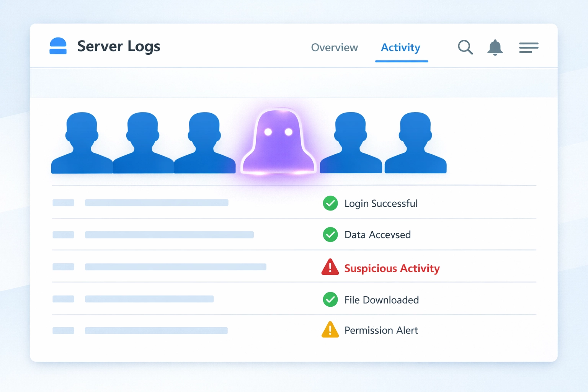The image size is (588, 392).
Task: Select the last blue user avatar
Action: pyautogui.click(x=415, y=142)
